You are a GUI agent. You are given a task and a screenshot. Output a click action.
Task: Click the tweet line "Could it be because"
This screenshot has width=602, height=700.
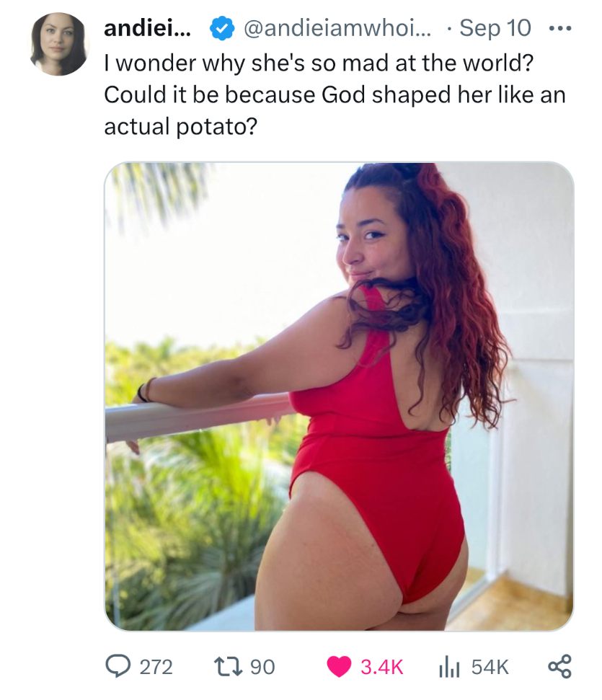pos(335,94)
